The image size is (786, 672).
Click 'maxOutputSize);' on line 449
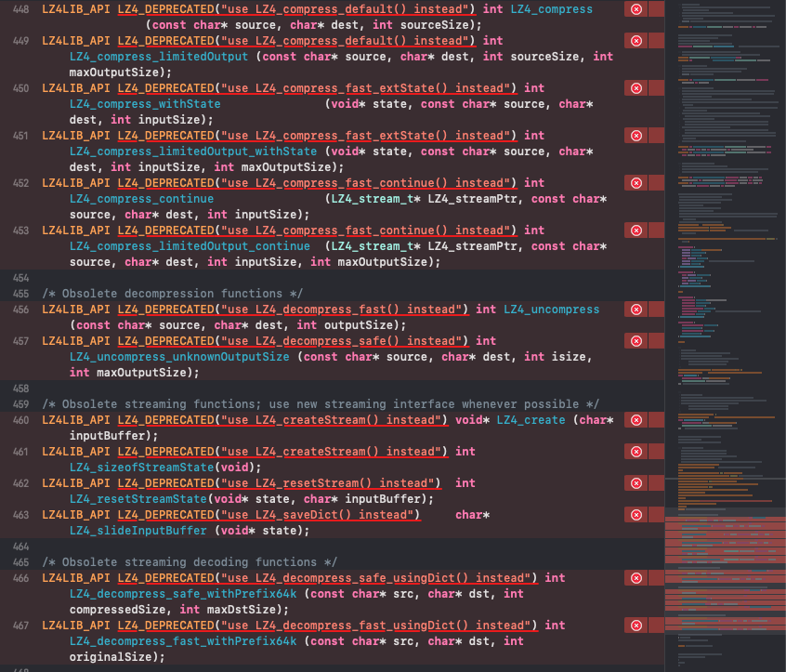pos(120,72)
